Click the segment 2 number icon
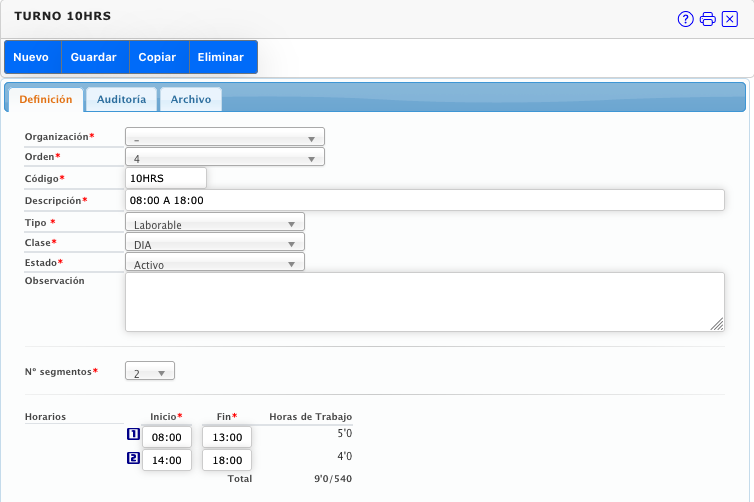 click(x=133, y=459)
